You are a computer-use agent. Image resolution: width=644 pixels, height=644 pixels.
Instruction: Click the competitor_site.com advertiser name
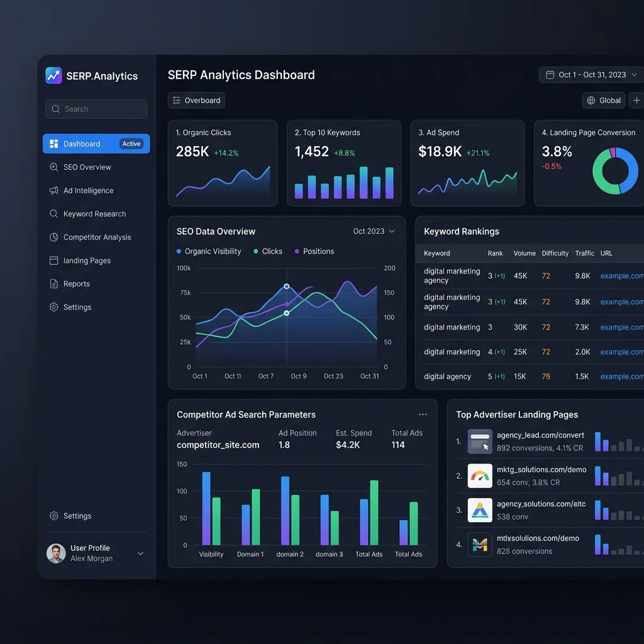[x=218, y=445]
